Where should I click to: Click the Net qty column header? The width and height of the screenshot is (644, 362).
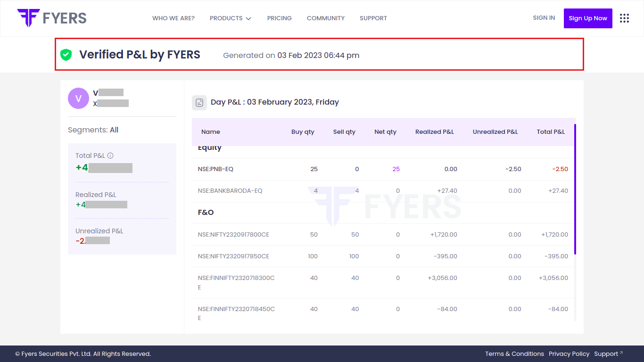[x=385, y=132]
